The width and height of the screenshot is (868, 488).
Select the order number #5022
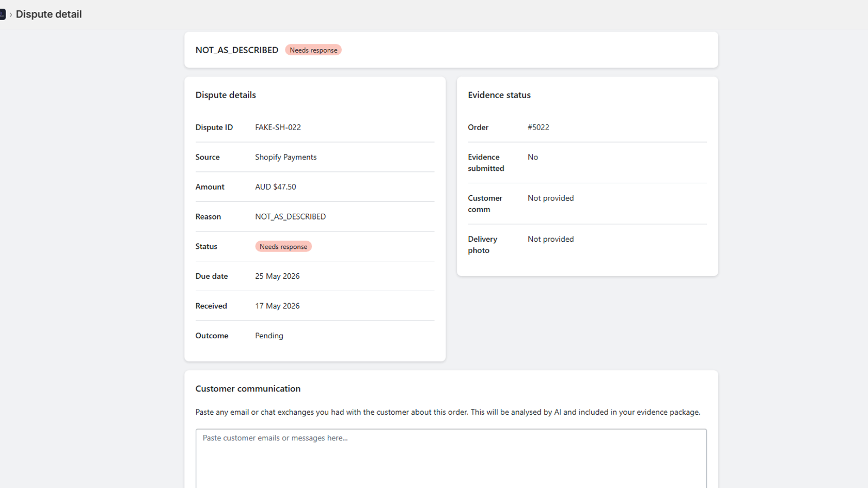point(539,127)
